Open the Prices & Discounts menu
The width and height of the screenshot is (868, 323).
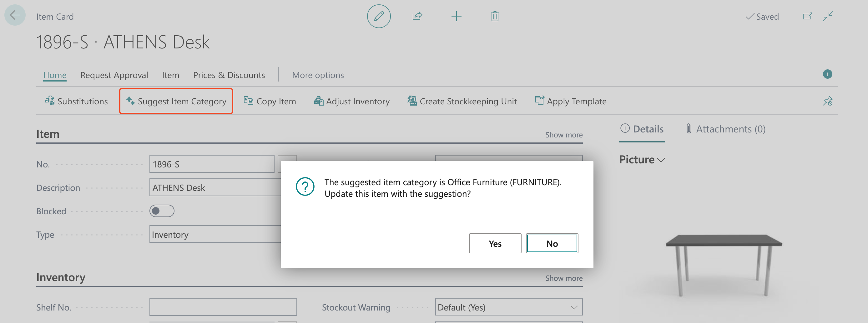(229, 75)
